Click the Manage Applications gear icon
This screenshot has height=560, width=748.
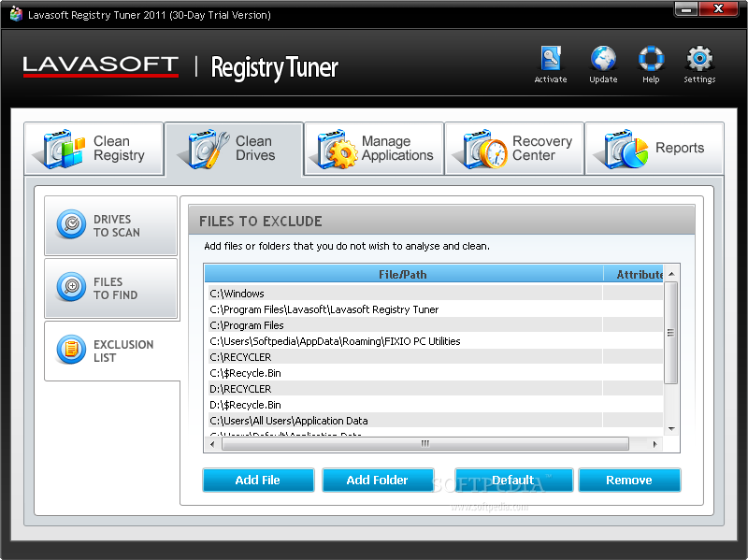click(336, 149)
